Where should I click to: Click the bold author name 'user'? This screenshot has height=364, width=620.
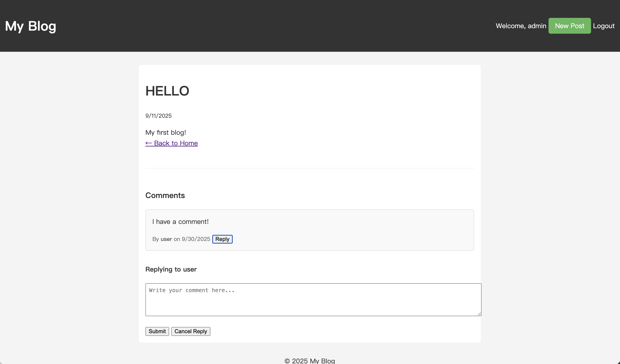click(x=166, y=239)
